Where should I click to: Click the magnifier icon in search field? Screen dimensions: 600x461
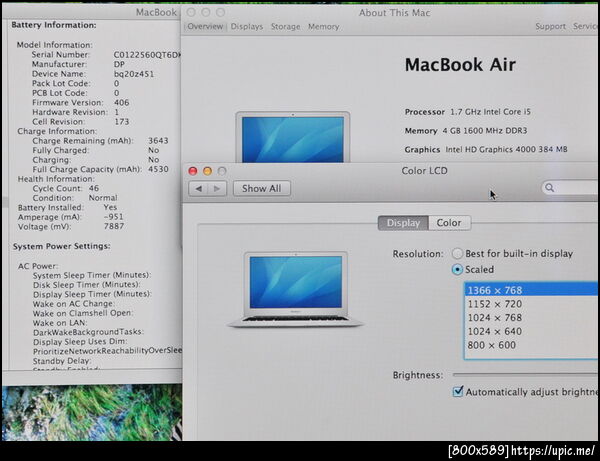(550, 188)
